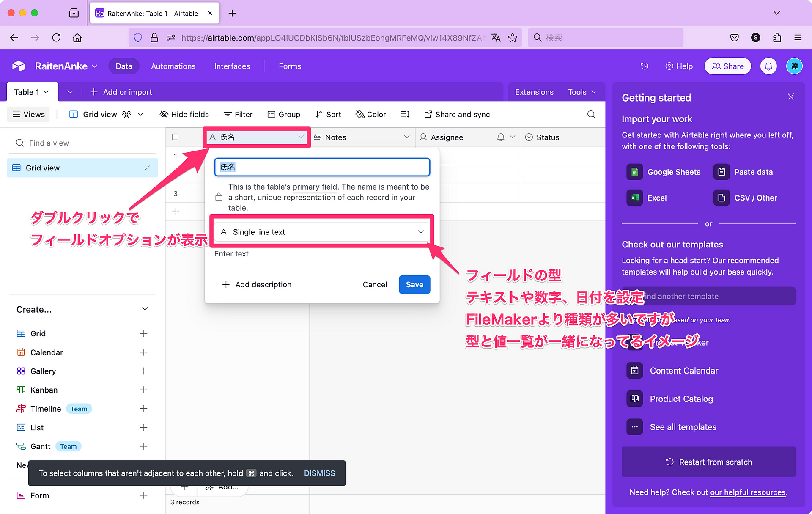Open the notifications bell in header
The width and height of the screenshot is (812, 514).
point(768,66)
